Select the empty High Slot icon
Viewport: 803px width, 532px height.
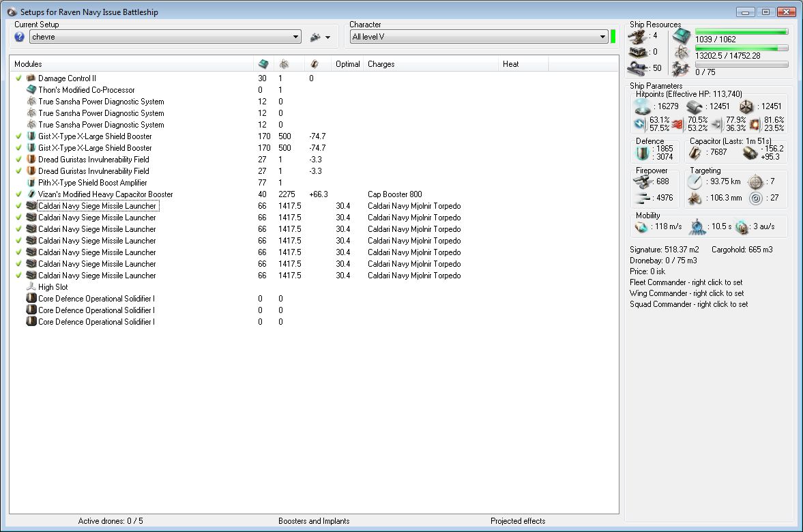(x=31, y=286)
